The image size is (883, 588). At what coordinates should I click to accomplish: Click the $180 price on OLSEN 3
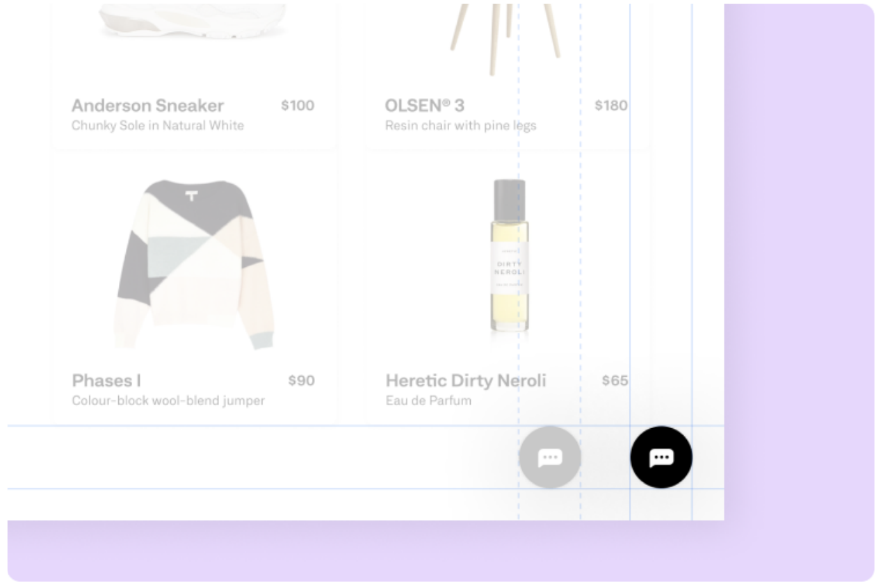611,106
